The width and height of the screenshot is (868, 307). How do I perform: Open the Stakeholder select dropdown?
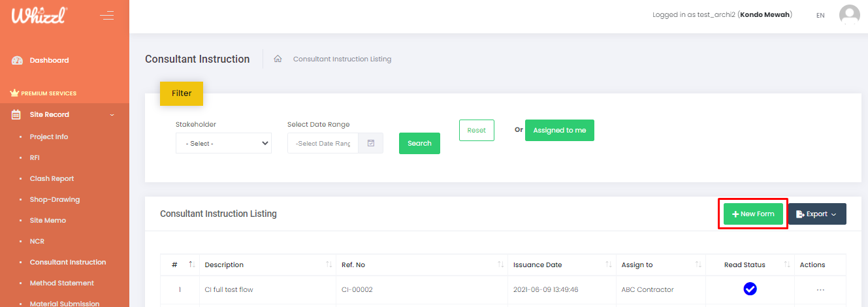(223, 143)
